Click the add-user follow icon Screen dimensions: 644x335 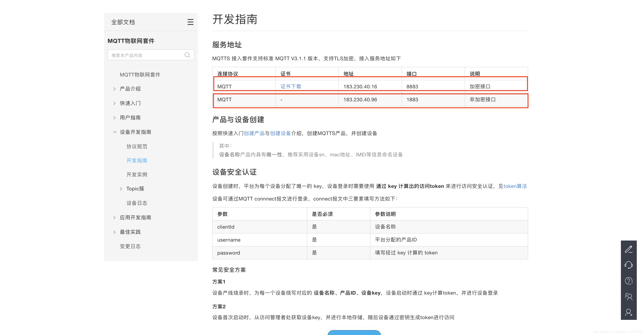click(x=629, y=312)
